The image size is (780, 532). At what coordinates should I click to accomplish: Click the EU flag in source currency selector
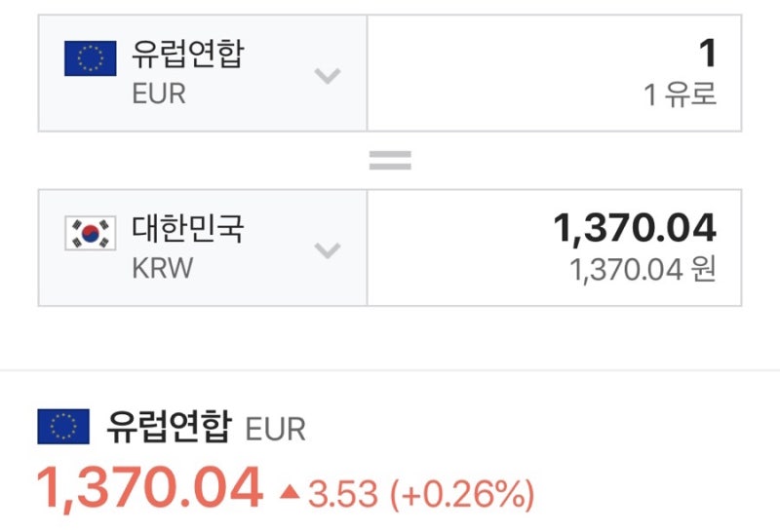90,58
